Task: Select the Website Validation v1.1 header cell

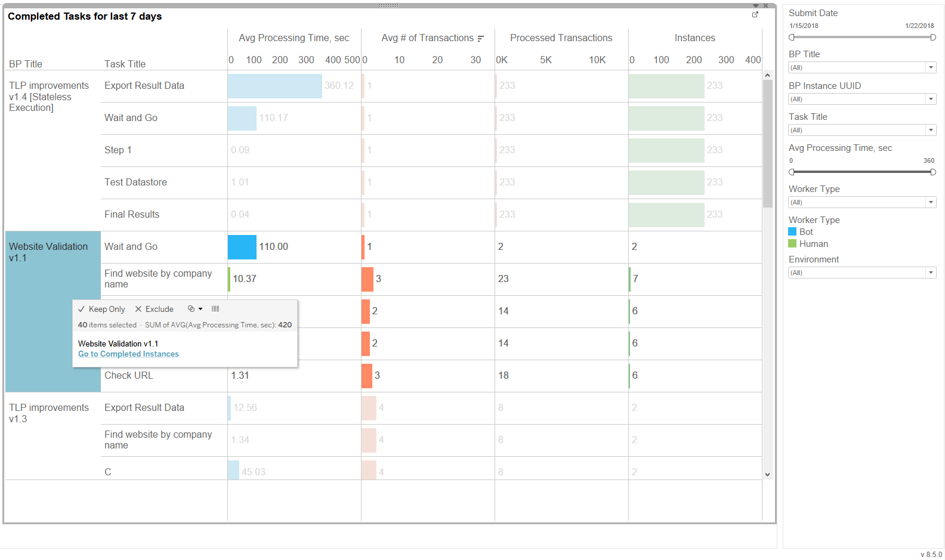Action: click(x=53, y=311)
